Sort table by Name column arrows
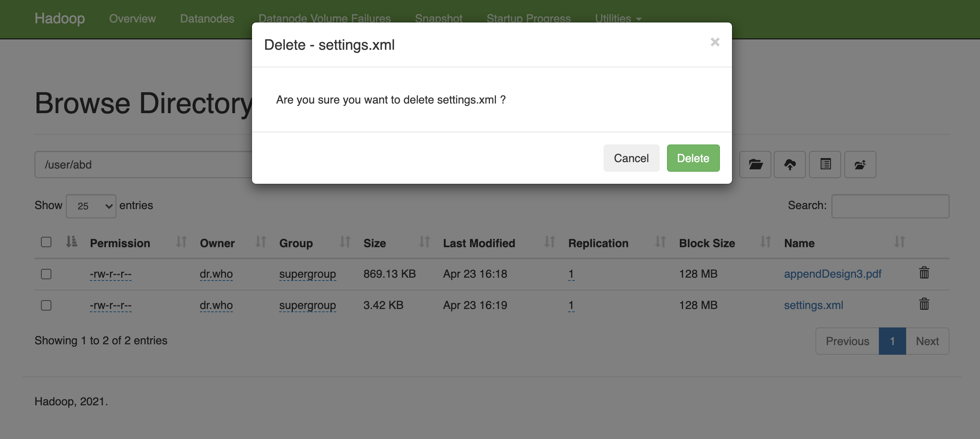 click(x=899, y=242)
